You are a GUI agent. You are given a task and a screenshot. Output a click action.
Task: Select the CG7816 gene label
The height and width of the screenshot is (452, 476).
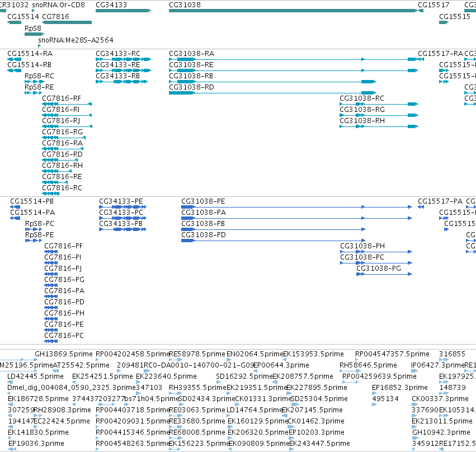55,16
